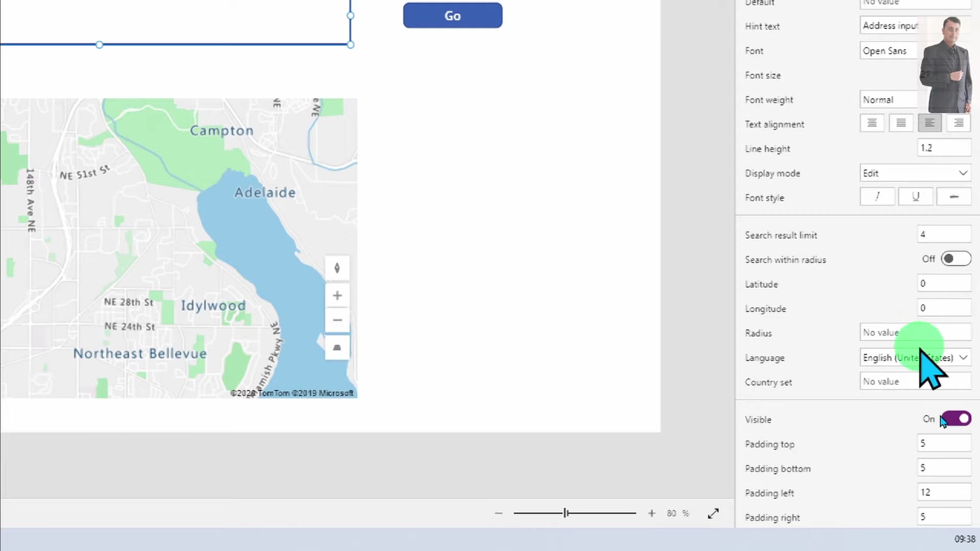Image resolution: width=980 pixels, height=551 pixels.
Task: Turn off the Visible toggle
Action: point(955,418)
